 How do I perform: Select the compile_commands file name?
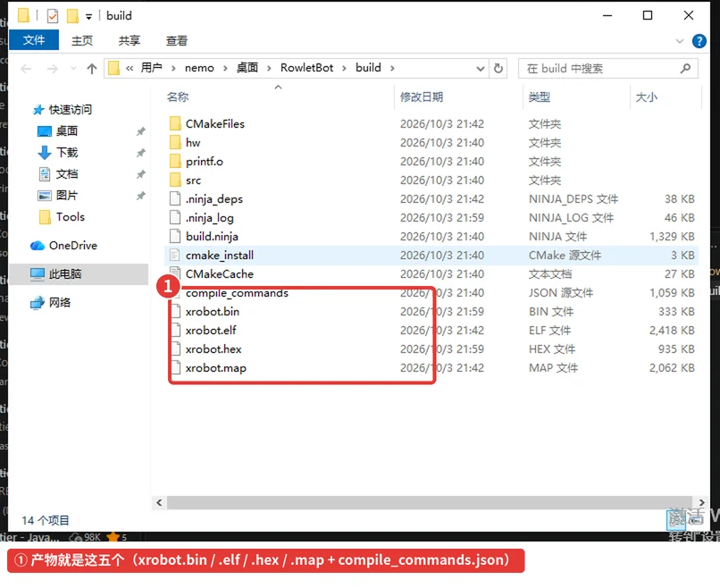pyautogui.click(x=237, y=293)
